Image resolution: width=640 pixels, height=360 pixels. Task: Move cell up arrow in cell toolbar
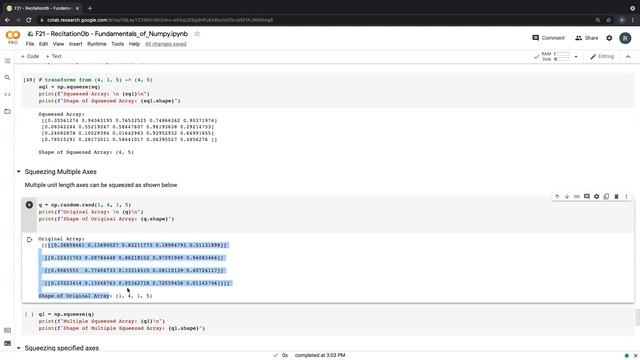(557, 197)
